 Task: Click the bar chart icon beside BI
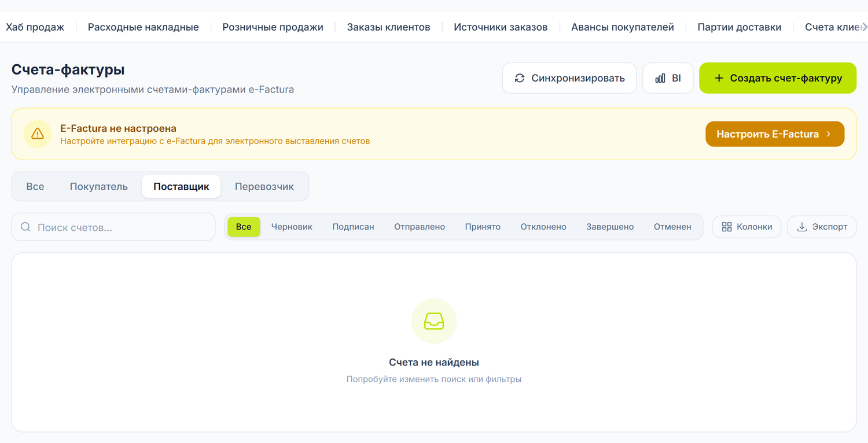point(660,78)
